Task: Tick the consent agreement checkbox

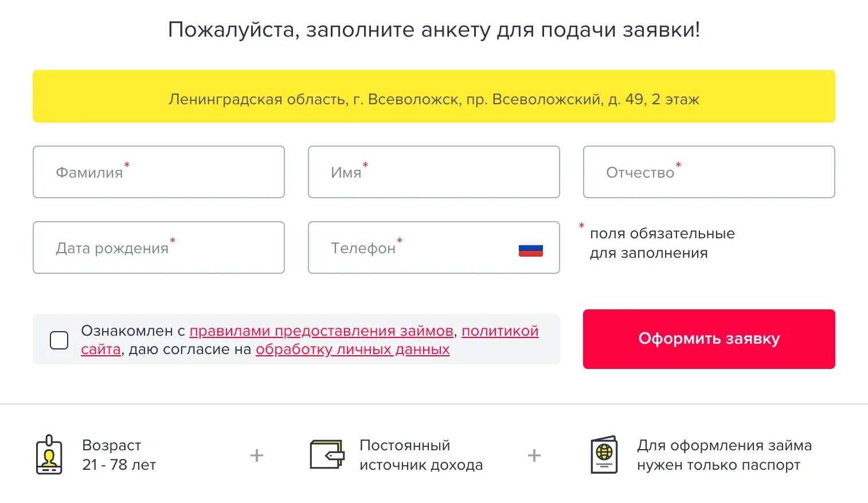Action: (x=59, y=340)
